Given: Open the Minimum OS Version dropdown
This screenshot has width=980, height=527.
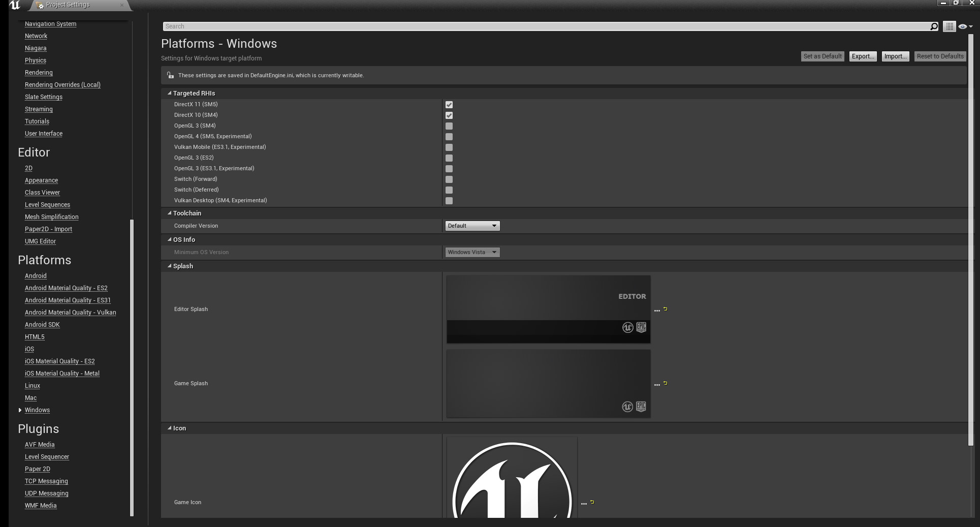Looking at the screenshot, I should 472,252.
